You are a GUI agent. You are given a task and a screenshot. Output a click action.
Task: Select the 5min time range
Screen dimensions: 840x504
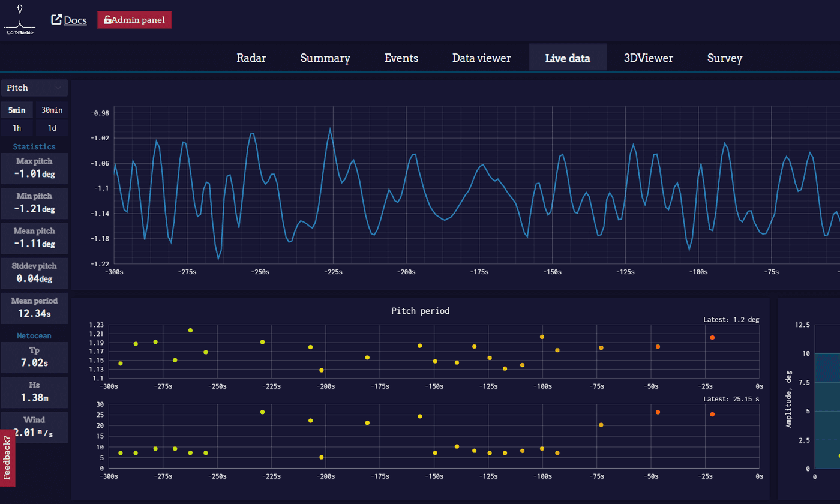[17, 110]
